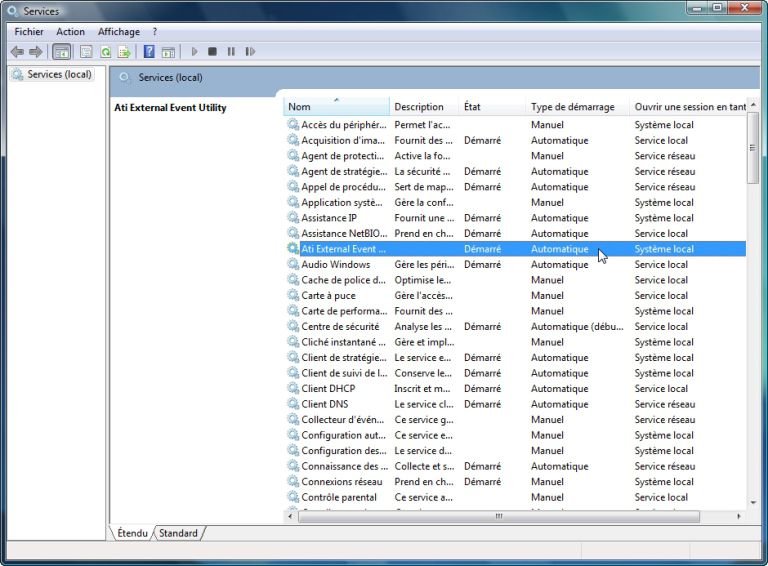Click Services (local) header in the right pane

point(170,77)
